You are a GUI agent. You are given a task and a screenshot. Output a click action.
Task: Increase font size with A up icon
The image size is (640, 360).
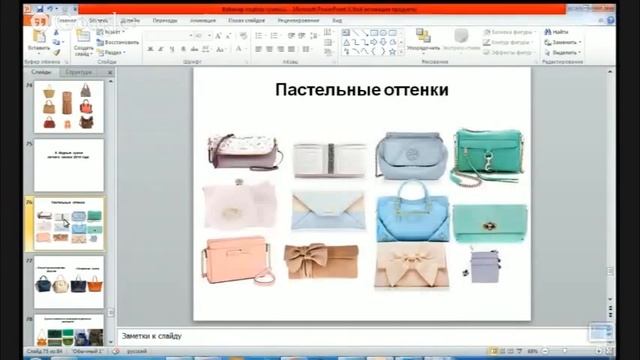218,36
